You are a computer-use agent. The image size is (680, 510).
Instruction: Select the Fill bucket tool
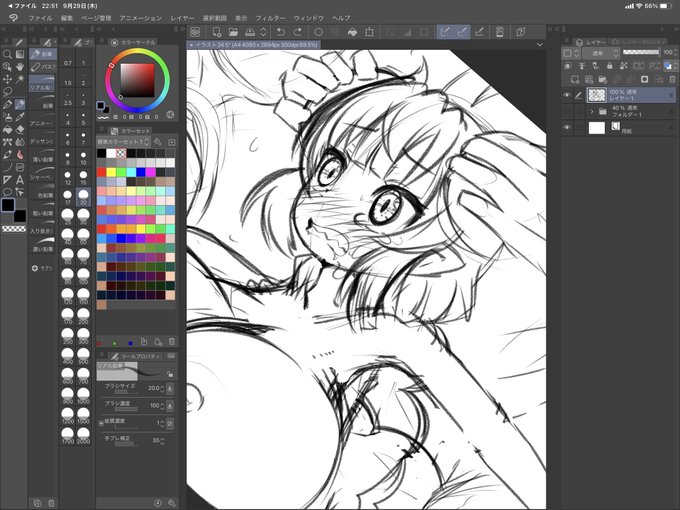click(7, 130)
